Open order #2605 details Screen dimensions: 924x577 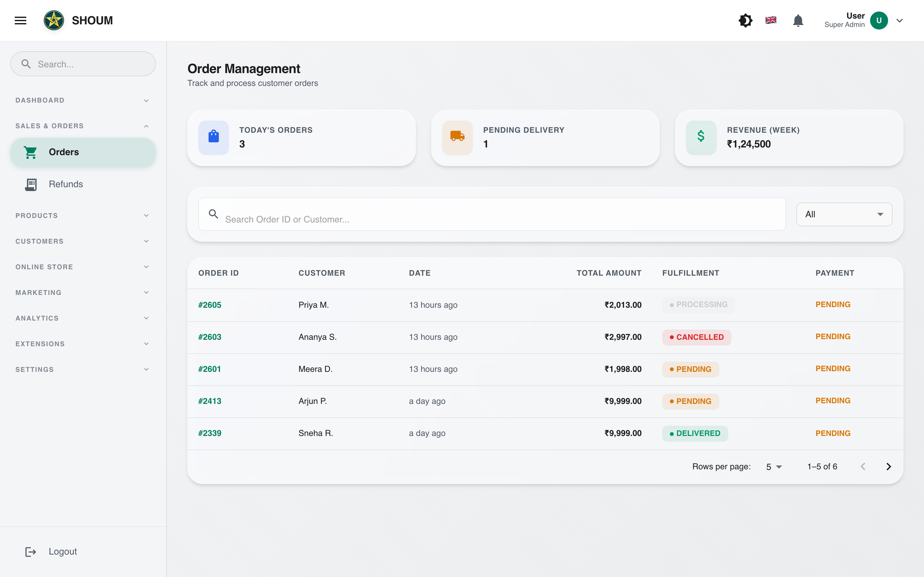point(210,305)
